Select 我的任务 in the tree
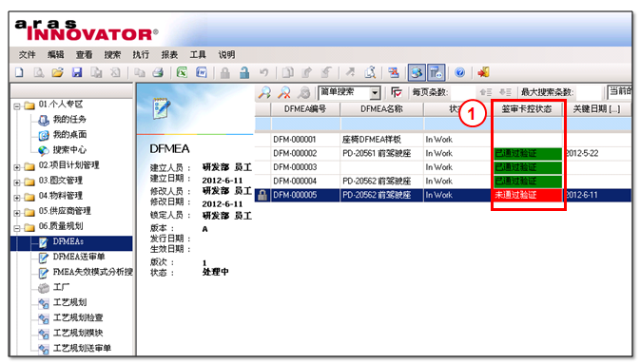Image resolution: width=640 pixels, height=364 pixels. (69, 119)
